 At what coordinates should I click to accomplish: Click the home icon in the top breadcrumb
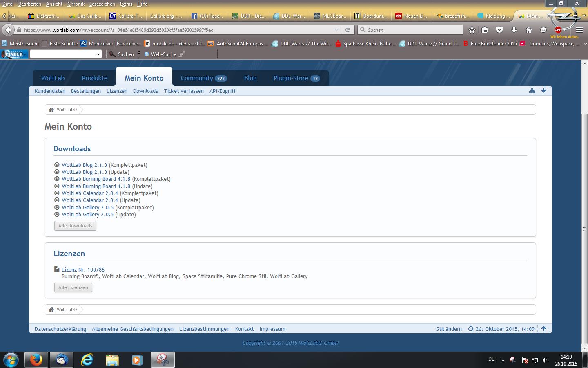[x=51, y=110]
